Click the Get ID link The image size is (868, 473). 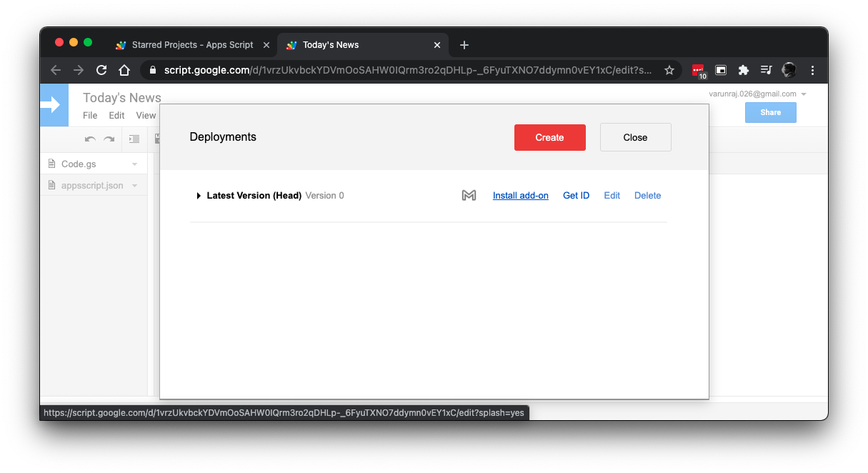[576, 196]
